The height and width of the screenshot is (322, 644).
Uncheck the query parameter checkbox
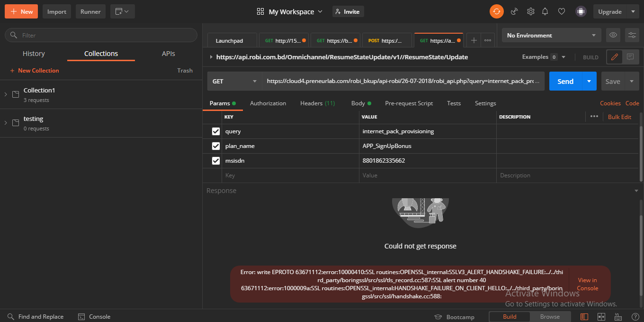(x=216, y=131)
